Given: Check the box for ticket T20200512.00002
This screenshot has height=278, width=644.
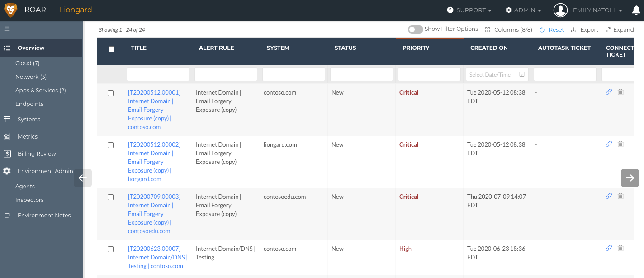Looking at the screenshot, I should point(110,145).
